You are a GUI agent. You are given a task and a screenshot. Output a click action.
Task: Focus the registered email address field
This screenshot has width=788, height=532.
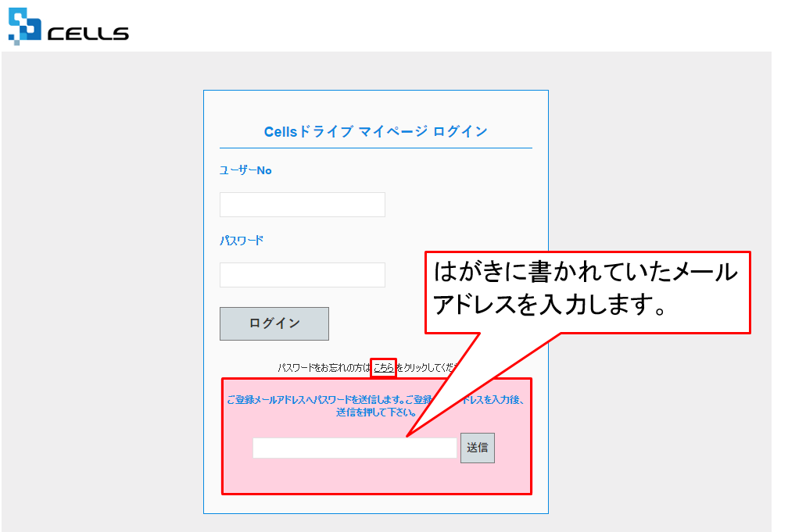(354, 448)
